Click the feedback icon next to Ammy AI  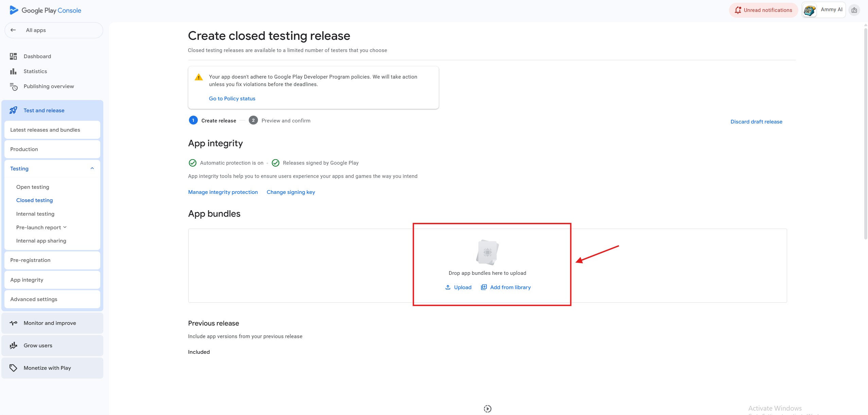click(854, 10)
